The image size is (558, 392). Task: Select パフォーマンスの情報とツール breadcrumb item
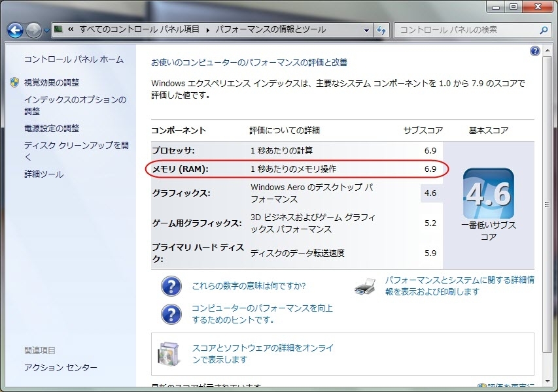[270, 30]
